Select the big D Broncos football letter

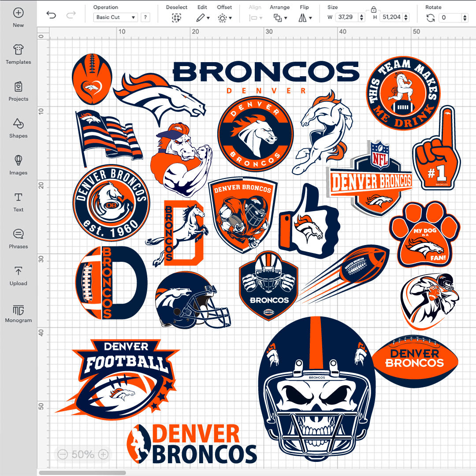(x=111, y=283)
